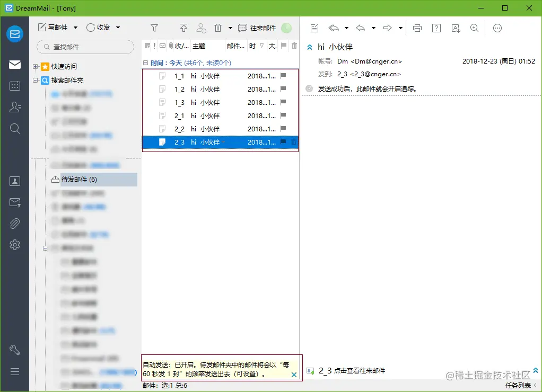542x392 pixels.
Task: Click the reply single arrow icon
Action: [361, 28]
